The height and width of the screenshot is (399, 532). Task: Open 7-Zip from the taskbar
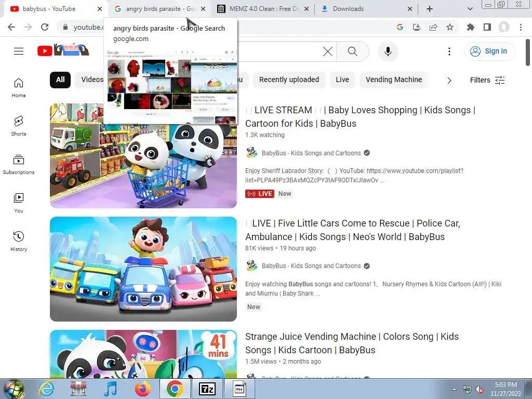tap(207, 389)
